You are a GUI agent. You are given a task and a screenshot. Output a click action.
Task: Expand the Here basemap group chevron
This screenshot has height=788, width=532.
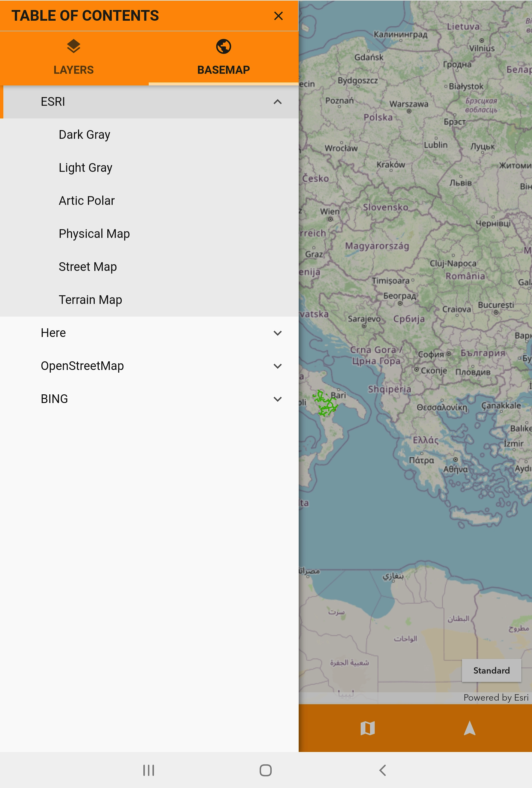pos(278,333)
